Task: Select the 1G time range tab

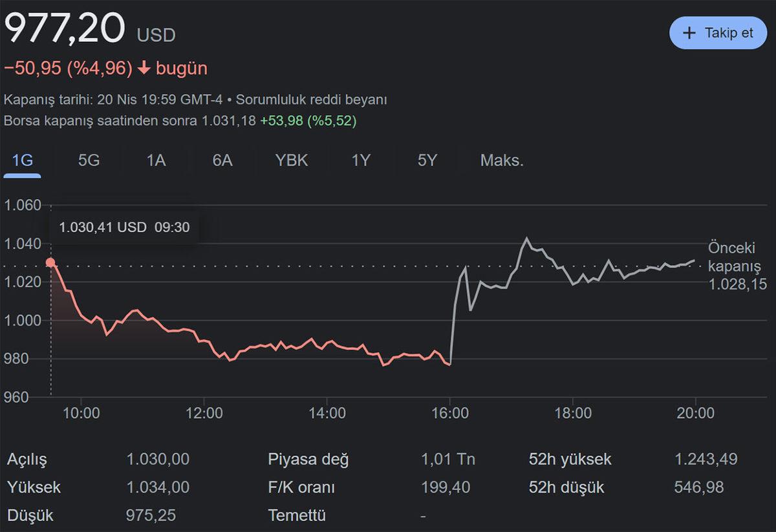Action: [x=21, y=160]
